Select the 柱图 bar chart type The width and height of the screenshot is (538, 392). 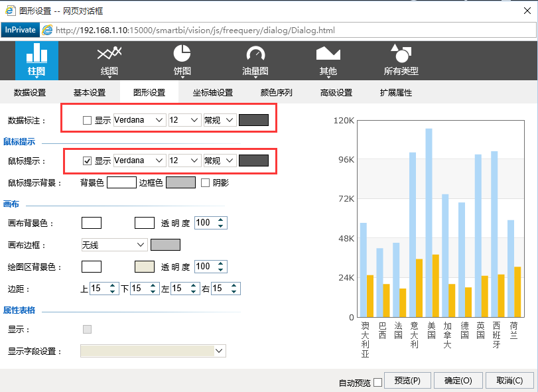coord(36,60)
